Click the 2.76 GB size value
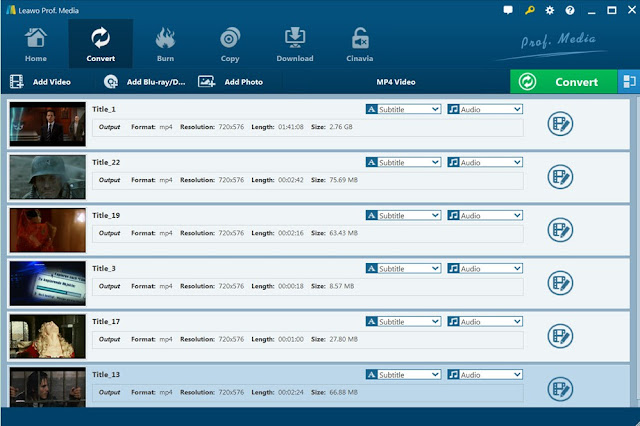Screen dimensions: 640x426 coord(341,127)
